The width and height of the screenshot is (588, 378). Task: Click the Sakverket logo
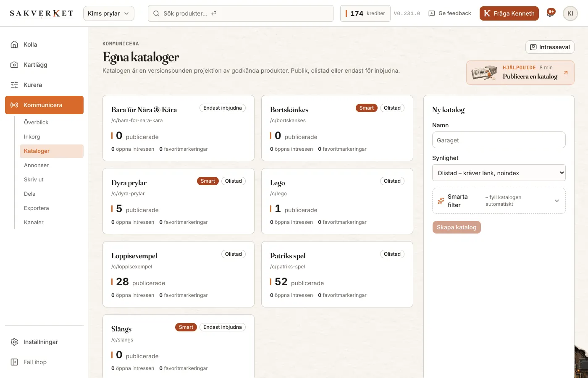[x=42, y=13]
